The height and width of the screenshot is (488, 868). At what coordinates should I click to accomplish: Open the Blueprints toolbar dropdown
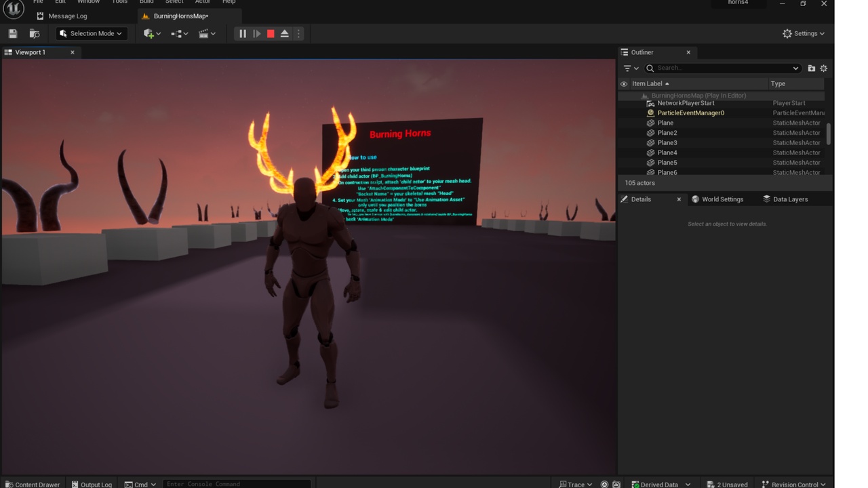180,33
